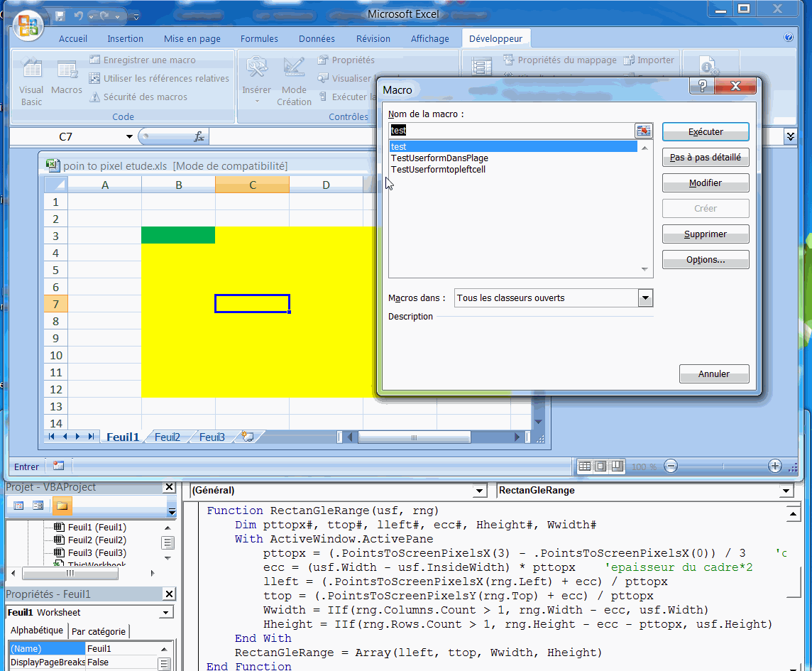Switch to Normal view in the status bar
The height and width of the screenshot is (671, 812).
[x=585, y=467]
